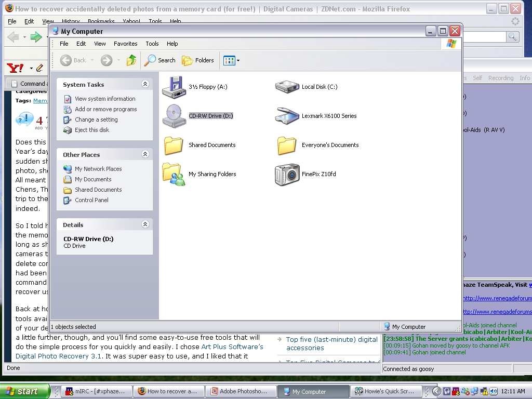Select the Lexmark X6100 Series scanner icon

click(287, 116)
